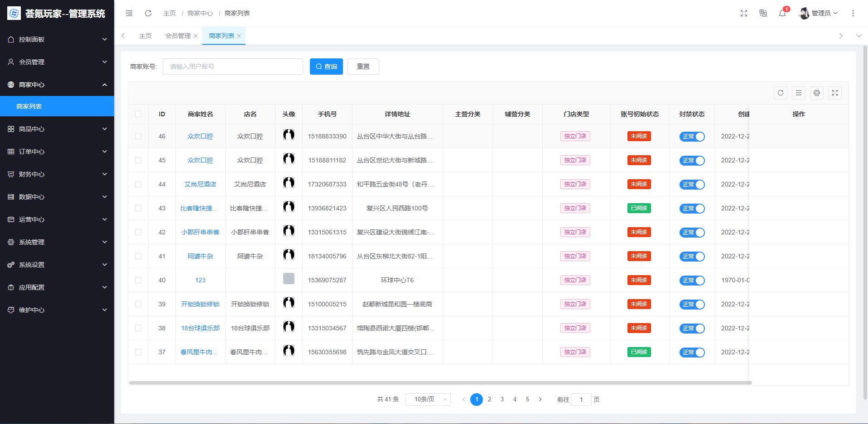This screenshot has width=868, height=424.
Task: Go to page 3
Action: point(502,399)
